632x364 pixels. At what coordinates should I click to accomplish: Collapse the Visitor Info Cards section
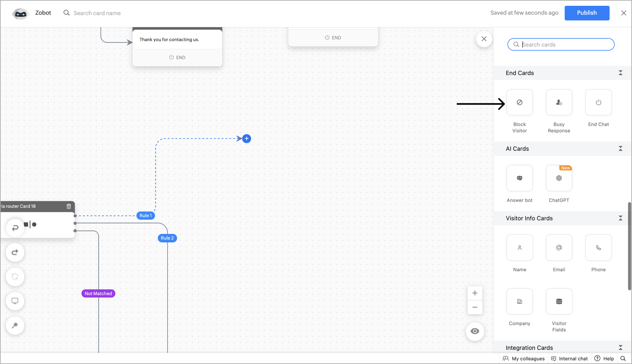620,218
